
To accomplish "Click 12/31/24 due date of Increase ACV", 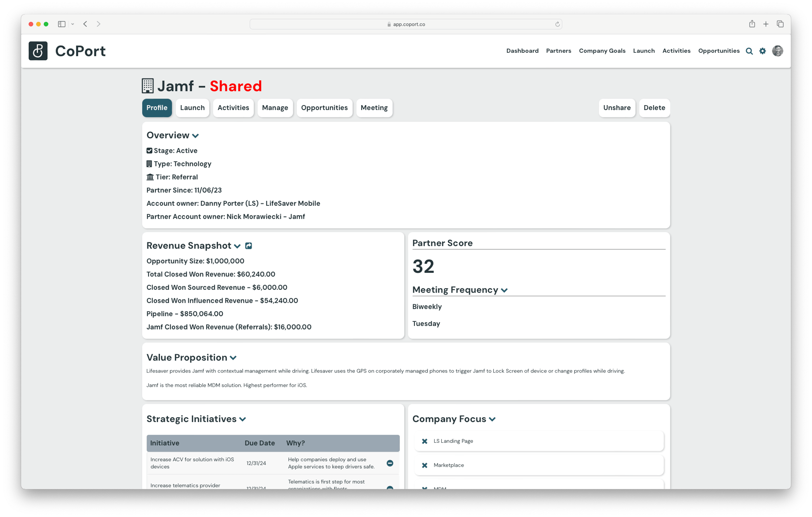I will (x=256, y=463).
